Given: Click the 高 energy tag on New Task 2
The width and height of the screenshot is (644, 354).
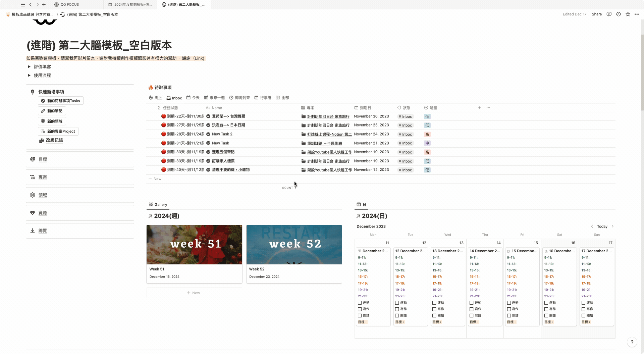Looking at the screenshot, I should (x=427, y=134).
